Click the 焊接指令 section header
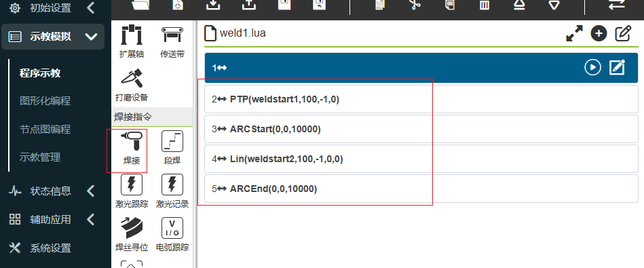This screenshot has width=644, height=268. tap(152, 117)
